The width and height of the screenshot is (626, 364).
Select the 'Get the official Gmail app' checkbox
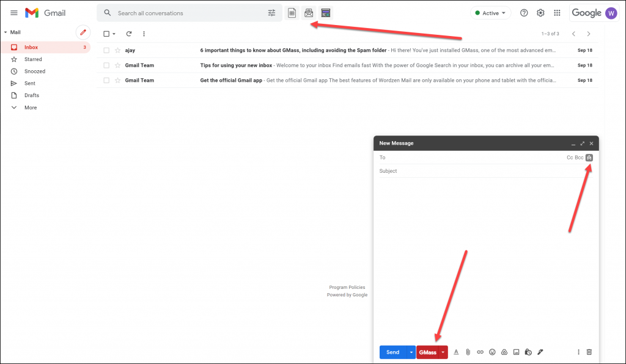tap(106, 81)
